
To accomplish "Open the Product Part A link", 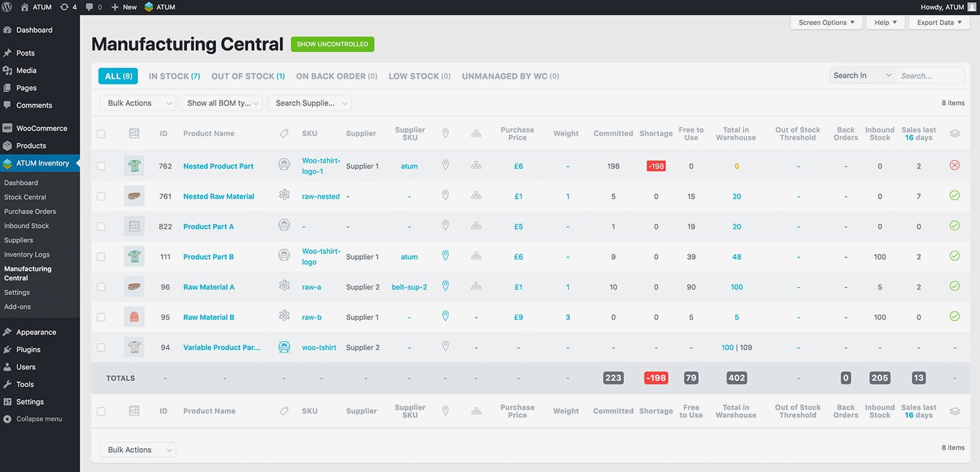I will 208,226.
